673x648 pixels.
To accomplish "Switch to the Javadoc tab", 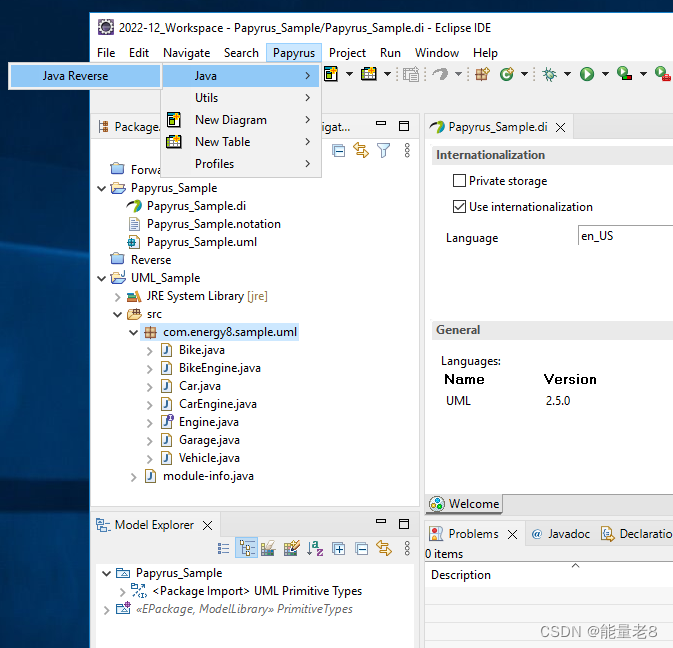I will pos(561,534).
